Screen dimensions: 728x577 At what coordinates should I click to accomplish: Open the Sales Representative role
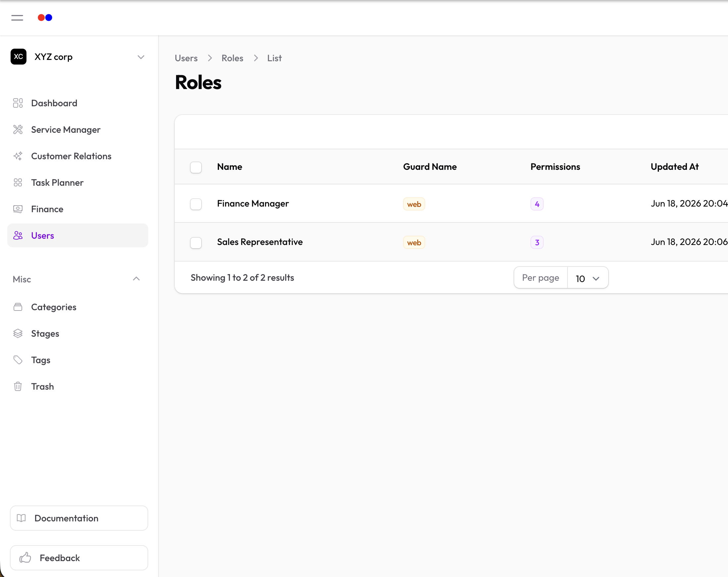(260, 242)
